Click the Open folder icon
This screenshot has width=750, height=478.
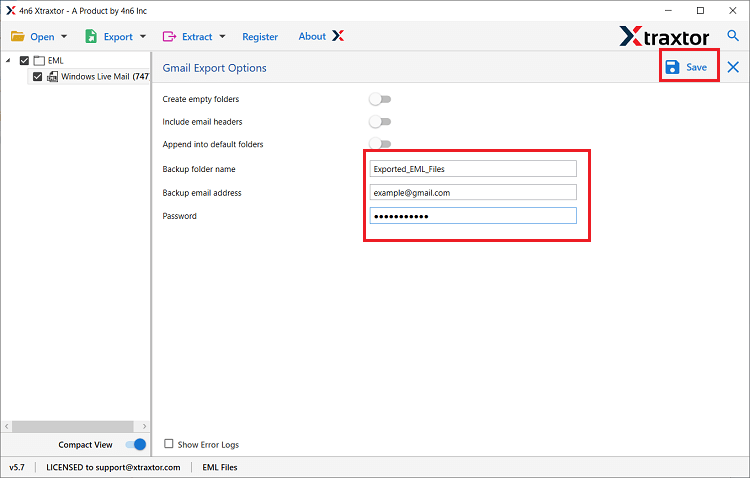pos(18,36)
